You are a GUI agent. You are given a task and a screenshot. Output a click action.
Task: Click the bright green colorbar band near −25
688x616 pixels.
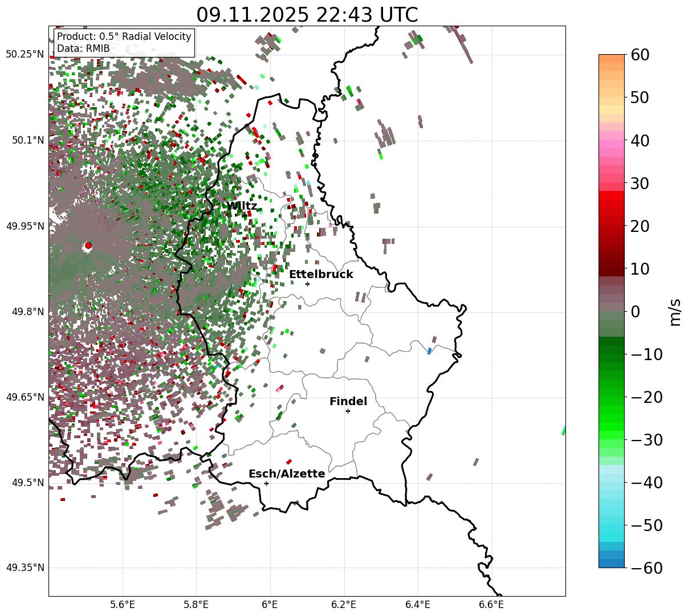tap(612, 418)
